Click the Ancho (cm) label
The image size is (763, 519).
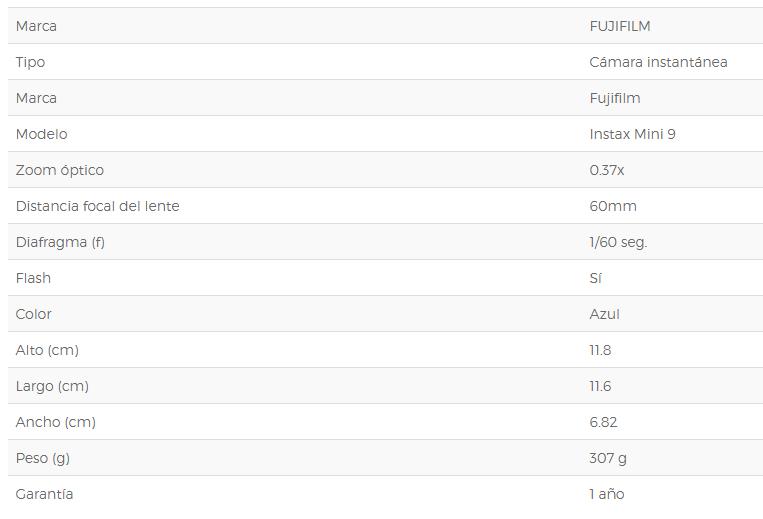55,422
